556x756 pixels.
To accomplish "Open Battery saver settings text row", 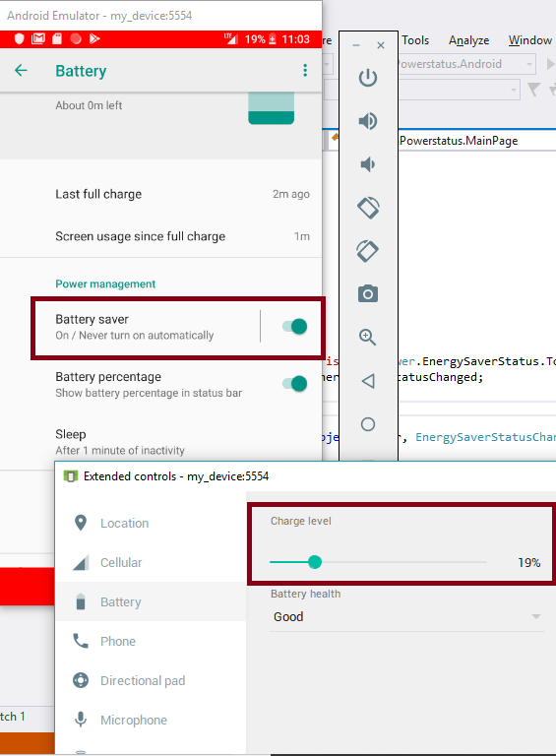I will click(135, 328).
